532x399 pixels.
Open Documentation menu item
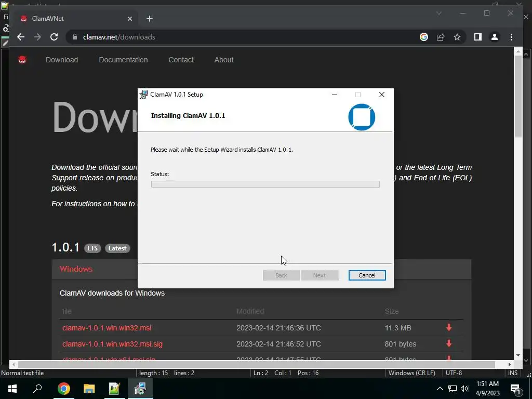[123, 60]
